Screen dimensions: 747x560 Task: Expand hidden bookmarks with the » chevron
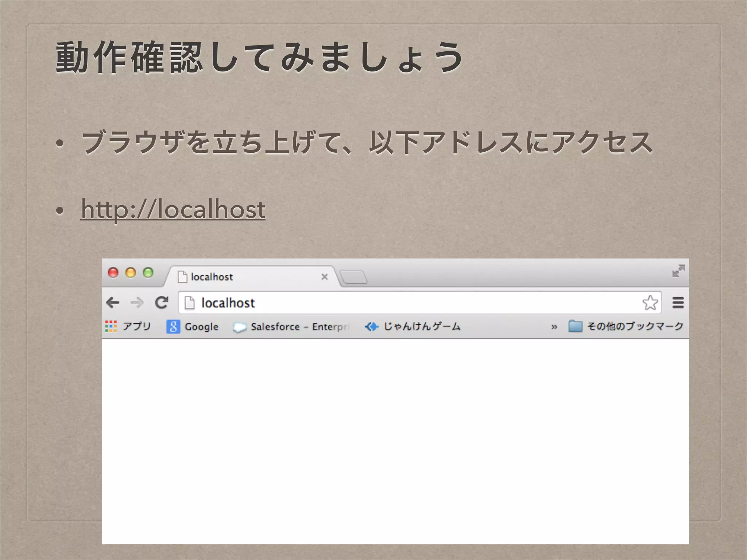tap(554, 327)
